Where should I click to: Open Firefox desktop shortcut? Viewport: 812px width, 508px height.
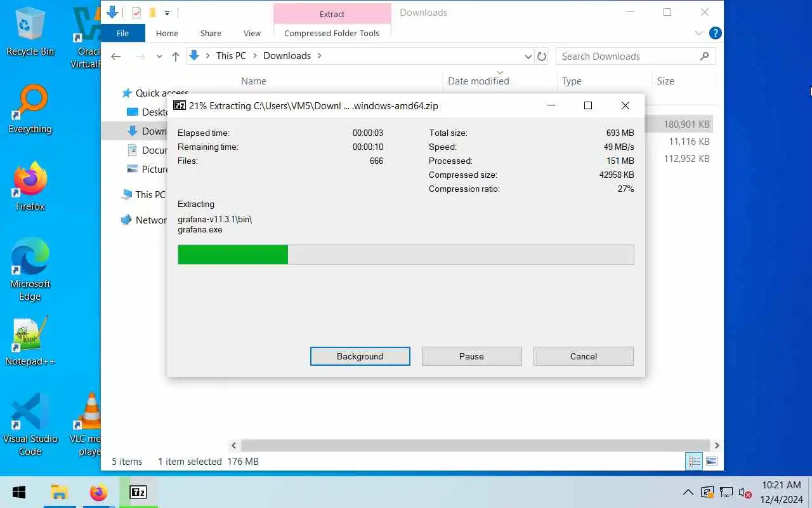coord(30,186)
